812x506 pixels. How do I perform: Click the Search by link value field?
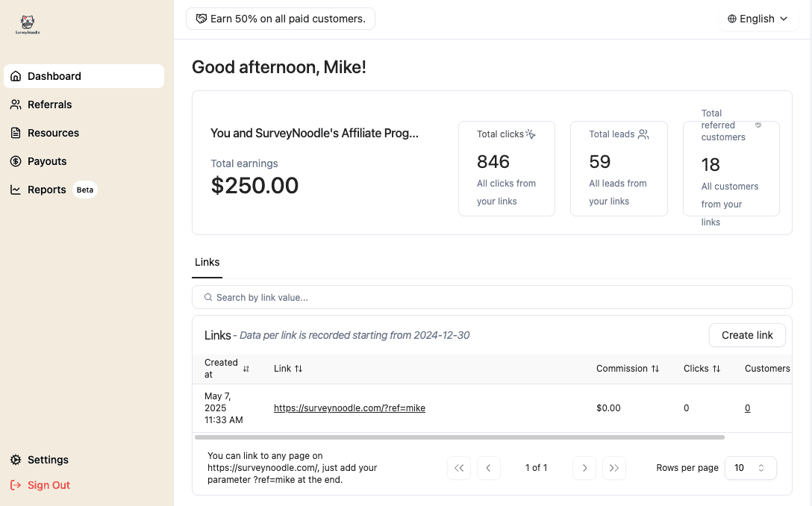click(x=492, y=297)
